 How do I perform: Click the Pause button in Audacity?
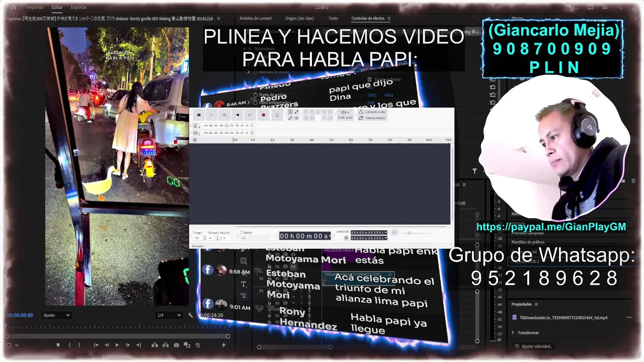199,115
